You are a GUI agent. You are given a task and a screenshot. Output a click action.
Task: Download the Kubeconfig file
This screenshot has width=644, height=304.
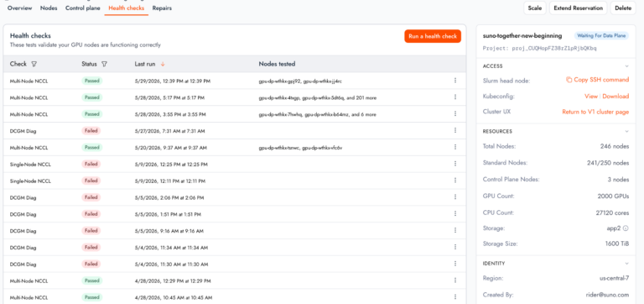pos(615,97)
